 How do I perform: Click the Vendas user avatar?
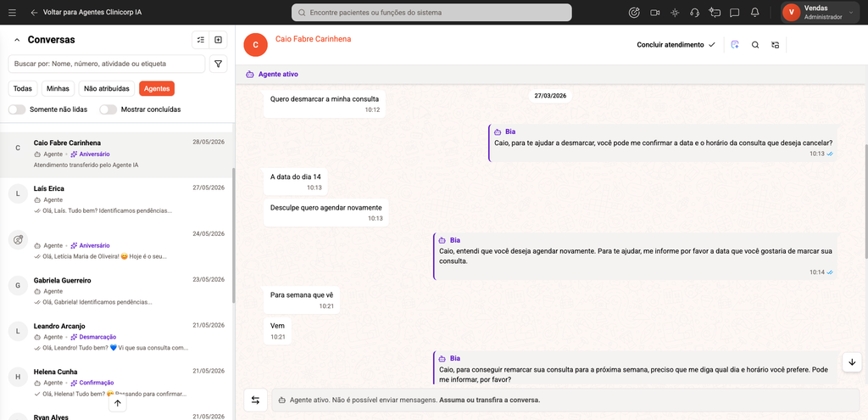click(792, 12)
